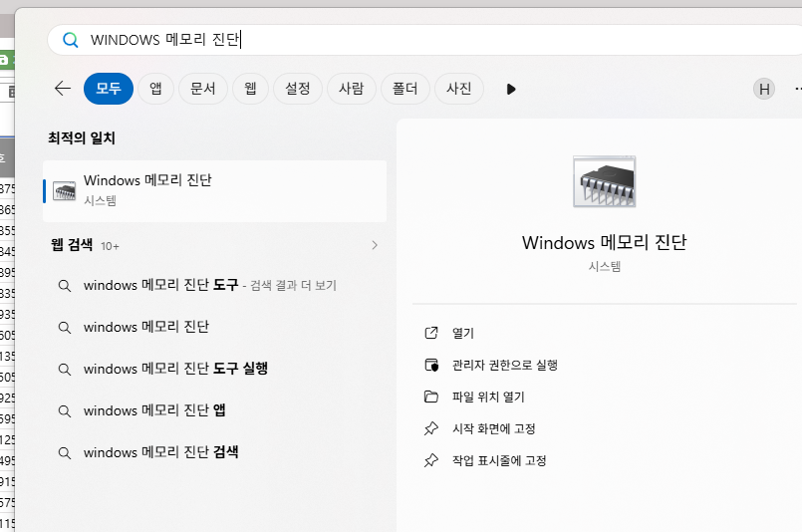Screen dimensions: 802x532
Task: Click the pin icon next to 시작 화면에 고정
Action: (x=431, y=428)
